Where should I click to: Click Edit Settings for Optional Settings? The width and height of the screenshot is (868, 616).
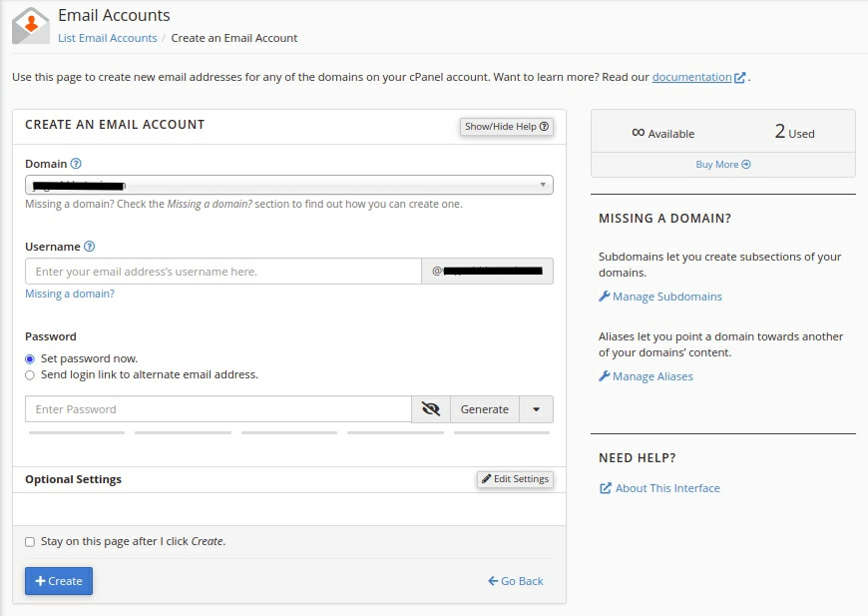[515, 479]
